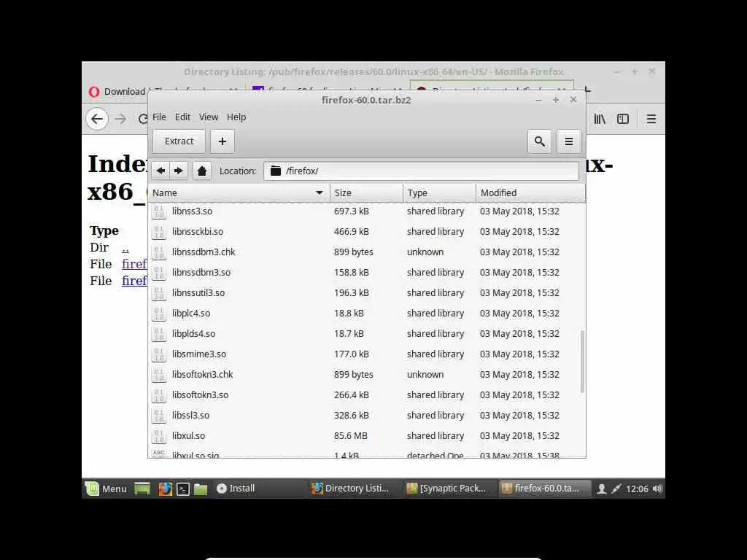The image size is (747, 560).
Task: Click the second 'firef' file link
Action: pyautogui.click(x=134, y=281)
